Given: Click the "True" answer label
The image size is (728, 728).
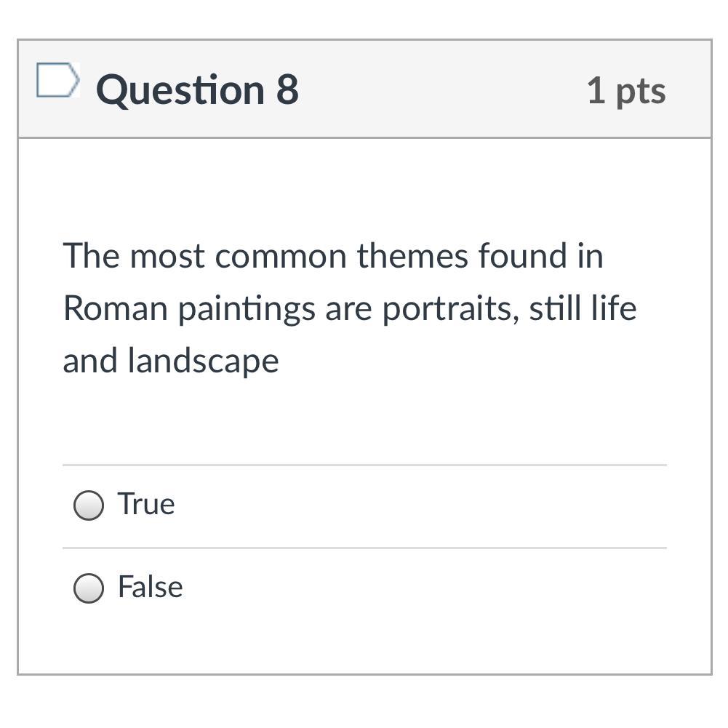Looking at the screenshot, I should pyautogui.click(x=146, y=504).
